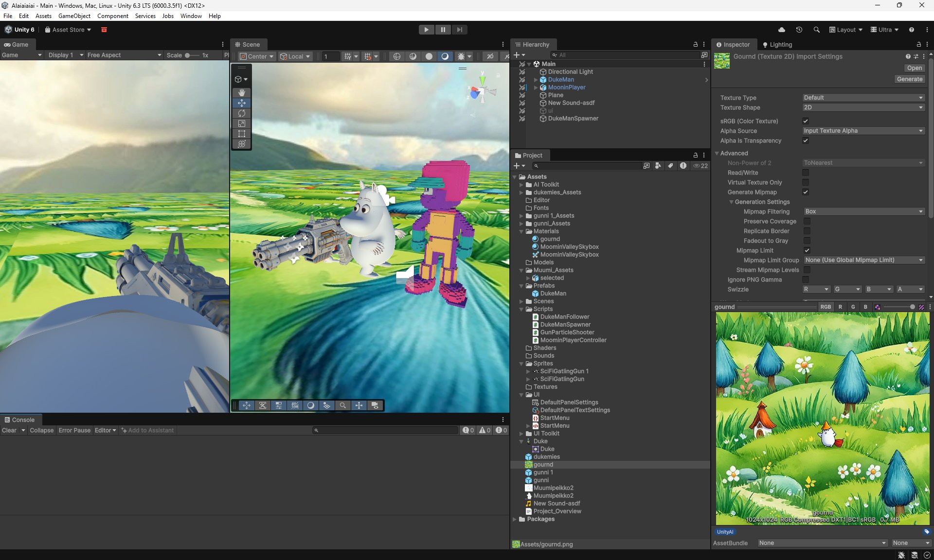Viewport: 934px width, 560px height.
Task: Click the Clear button in the Console
Action: tap(9, 430)
